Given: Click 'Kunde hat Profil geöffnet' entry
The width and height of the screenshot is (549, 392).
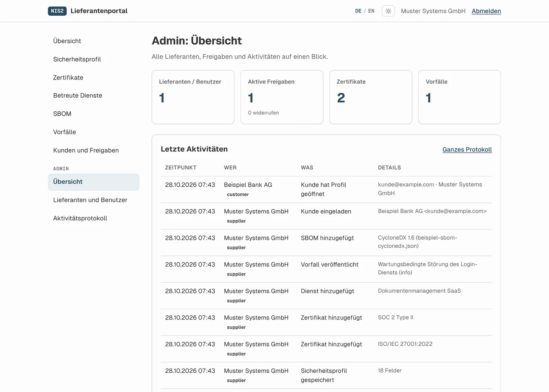Looking at the screenshot, I should tap(324, 189).
